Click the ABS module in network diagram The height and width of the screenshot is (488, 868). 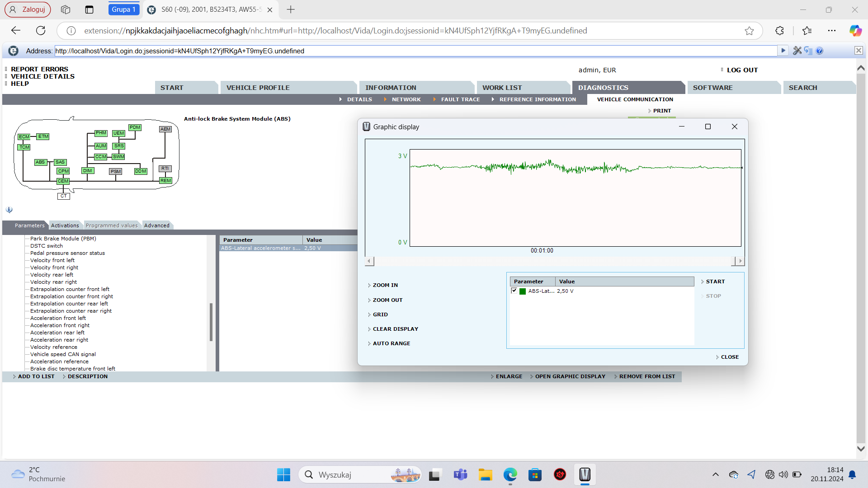(x=40, y=162)
